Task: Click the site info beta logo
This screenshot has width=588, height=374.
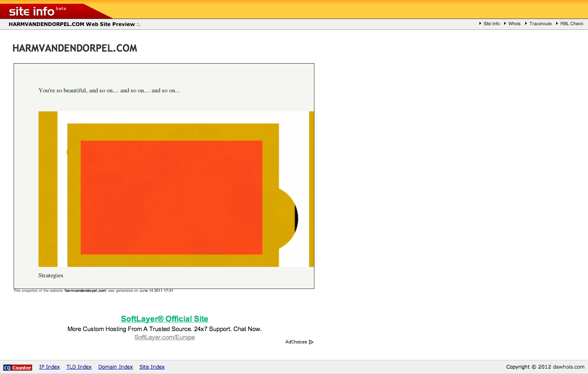Action: point(37,11)
